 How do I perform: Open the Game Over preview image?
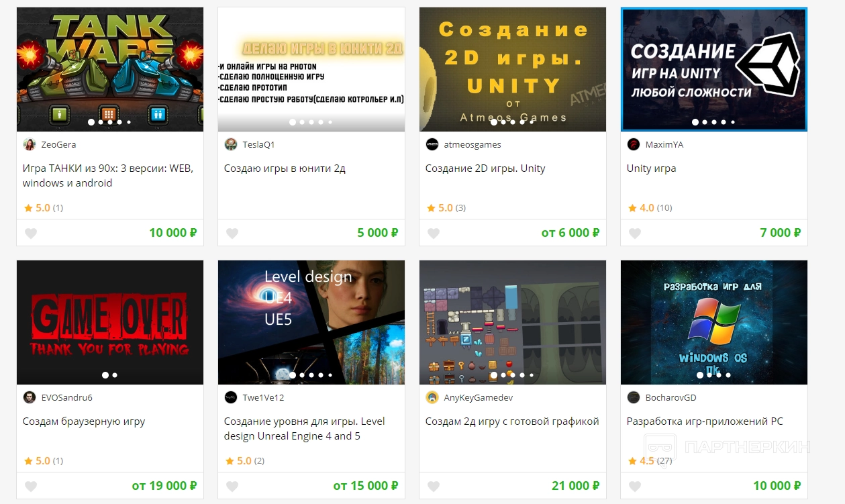point(110,322)
